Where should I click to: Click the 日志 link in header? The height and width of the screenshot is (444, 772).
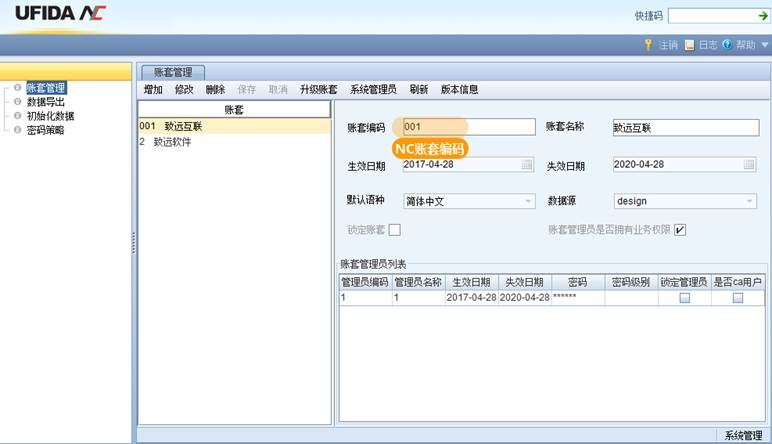pyautogui.click(x=708, y=45)
